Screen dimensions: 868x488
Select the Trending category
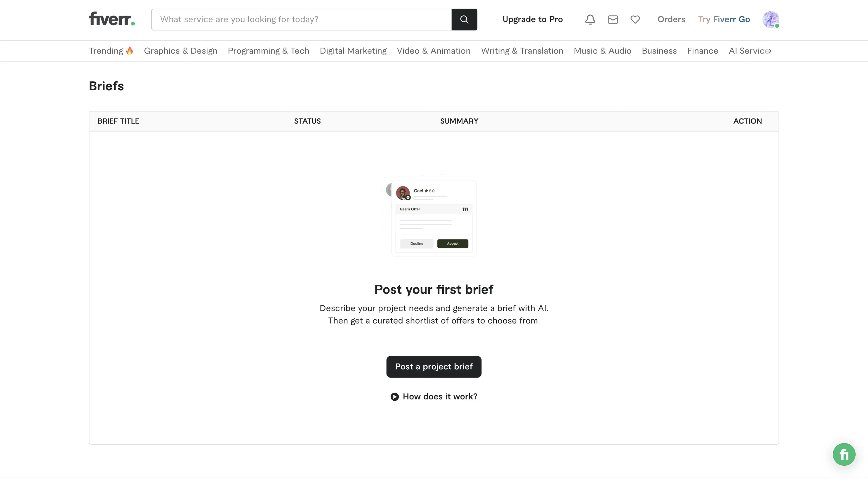click(111, 51)
